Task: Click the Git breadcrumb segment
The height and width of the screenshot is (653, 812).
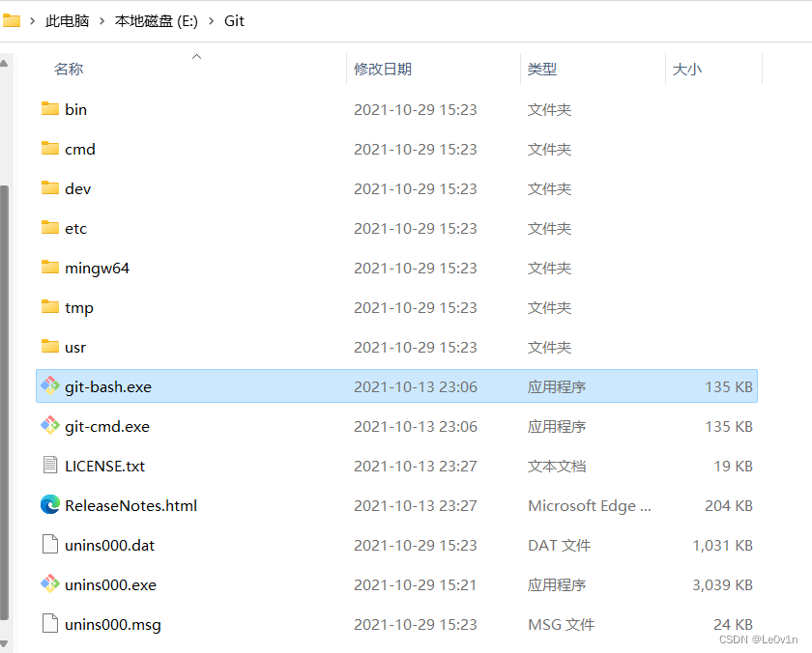Action: [234, 21]
